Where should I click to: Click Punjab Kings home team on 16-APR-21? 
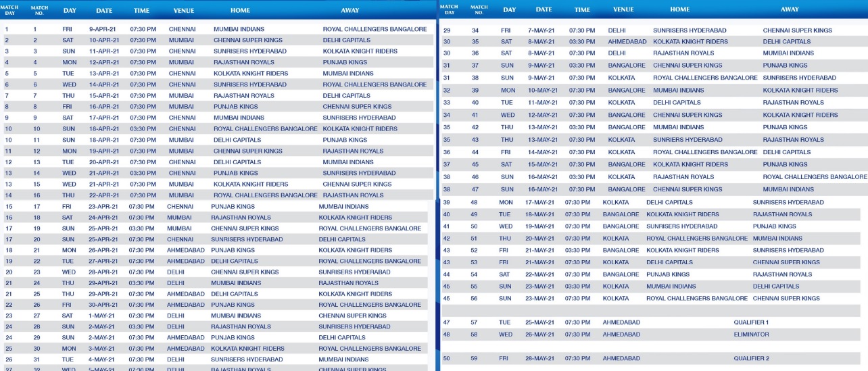point(235,107)
